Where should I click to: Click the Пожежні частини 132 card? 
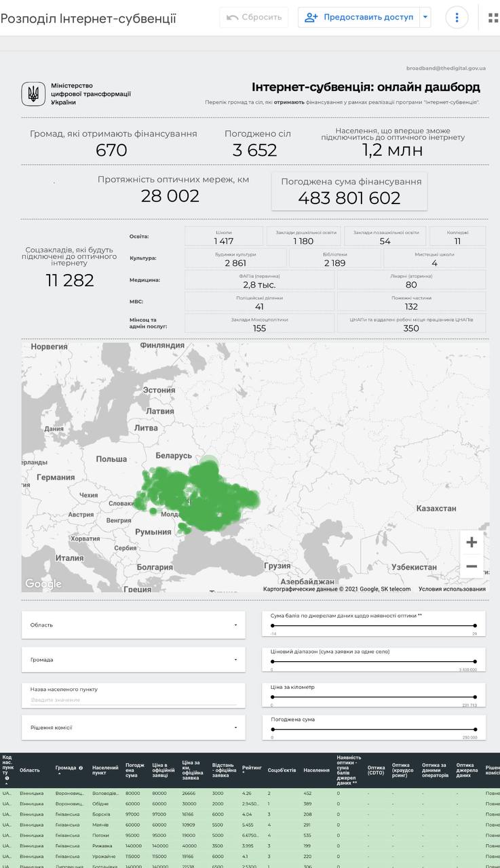411,302
